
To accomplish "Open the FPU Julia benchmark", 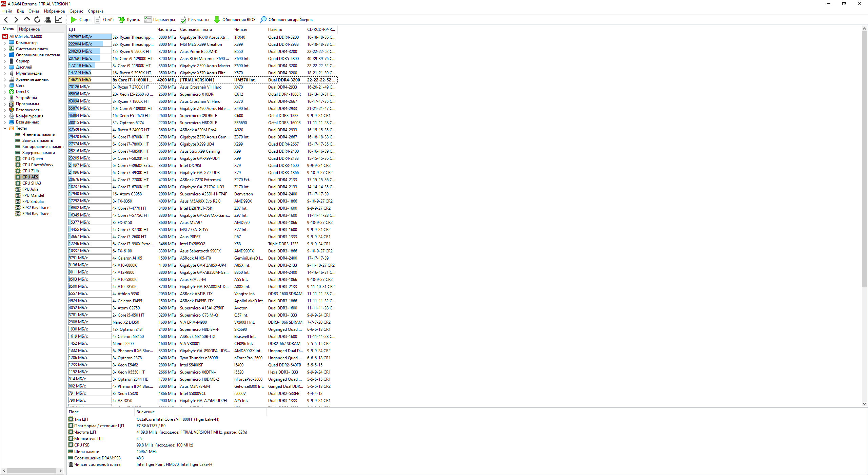I will point(30,189).
